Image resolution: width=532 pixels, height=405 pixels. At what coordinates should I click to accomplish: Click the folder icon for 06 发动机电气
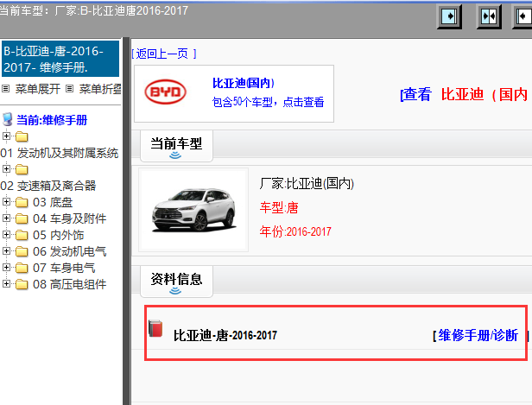pyautogui.click(x=22, y=251)
